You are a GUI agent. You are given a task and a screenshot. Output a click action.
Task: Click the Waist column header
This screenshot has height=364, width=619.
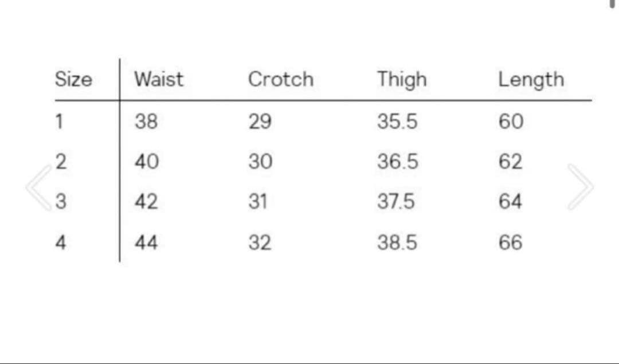[159, 79]
